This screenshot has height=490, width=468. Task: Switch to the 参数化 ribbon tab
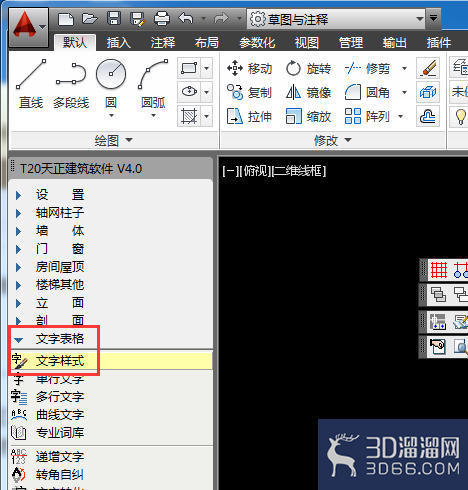257,43
